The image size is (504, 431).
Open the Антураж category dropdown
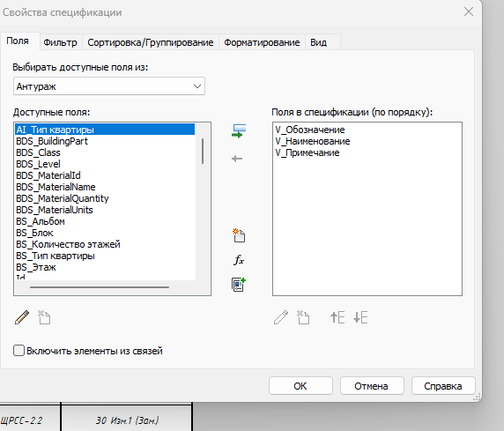pos(109,86)
